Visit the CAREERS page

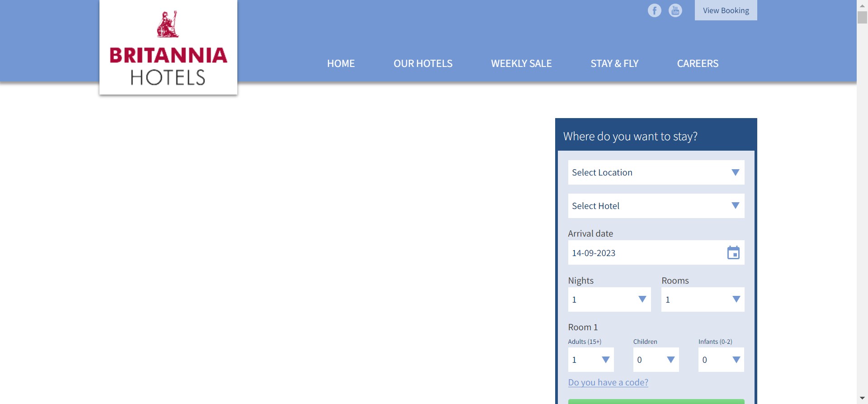698,64
